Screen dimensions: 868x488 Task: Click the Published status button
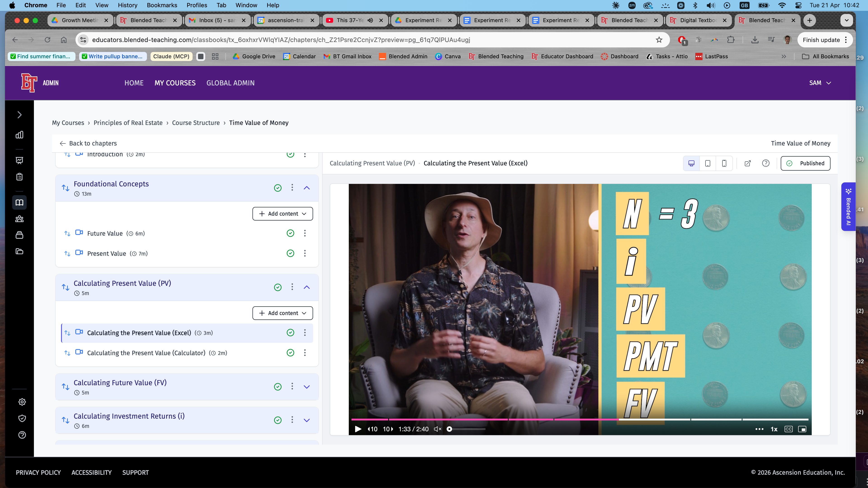point(805,163)
